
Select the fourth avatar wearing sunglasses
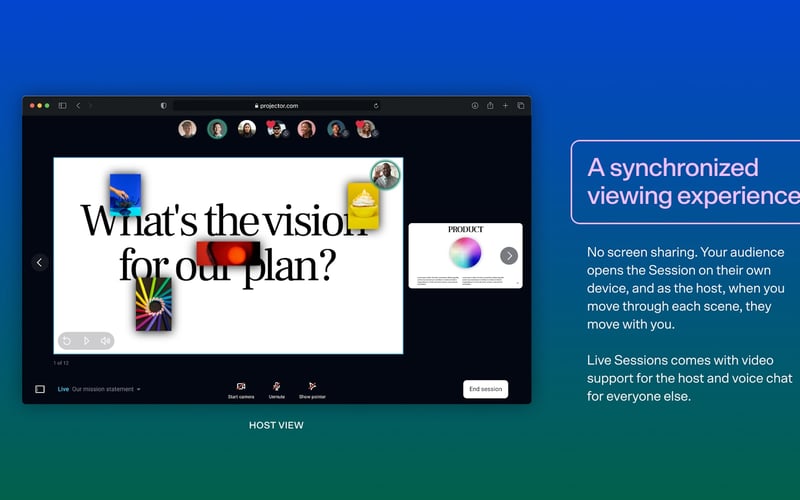pyautogui.click(x=277, y=129)
